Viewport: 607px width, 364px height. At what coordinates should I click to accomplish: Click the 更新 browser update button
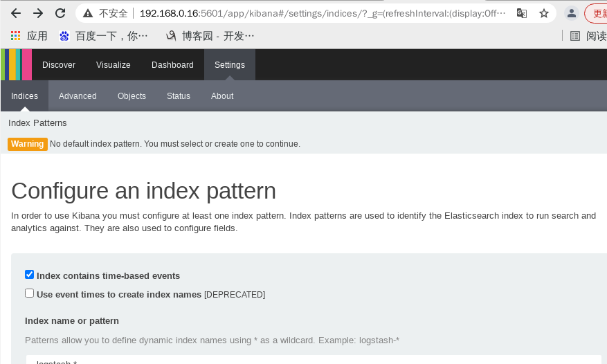tap(596, 14)
